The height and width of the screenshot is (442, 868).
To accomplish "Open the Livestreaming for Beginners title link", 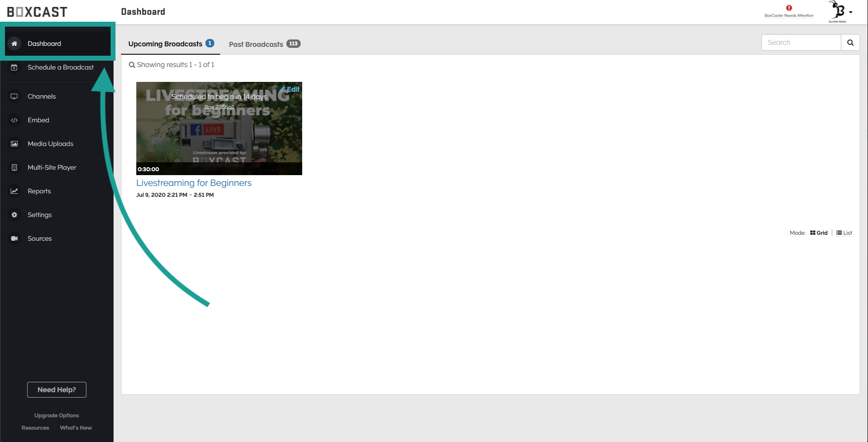I will (x=194, y=183).
